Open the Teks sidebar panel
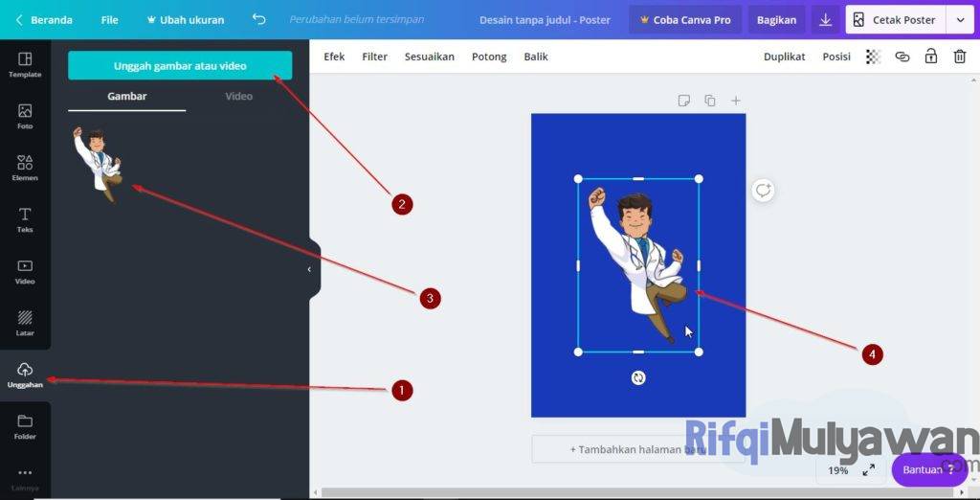This screenshot has width=980, height=500. click(25, 220)
